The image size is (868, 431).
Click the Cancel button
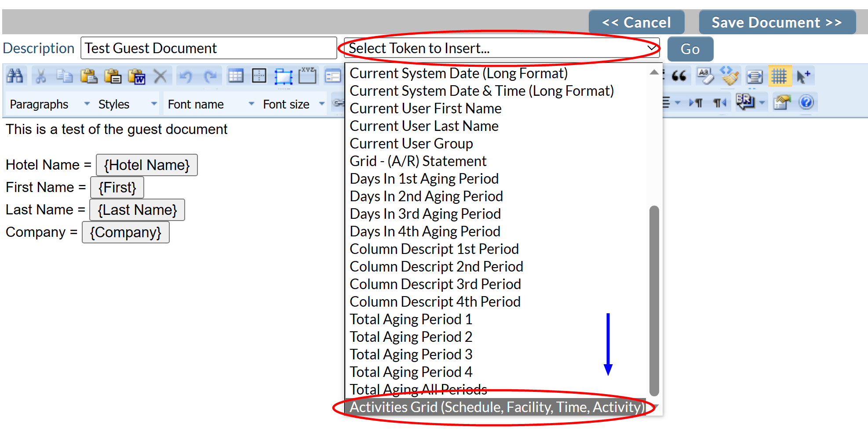click(x=636, y=22)
